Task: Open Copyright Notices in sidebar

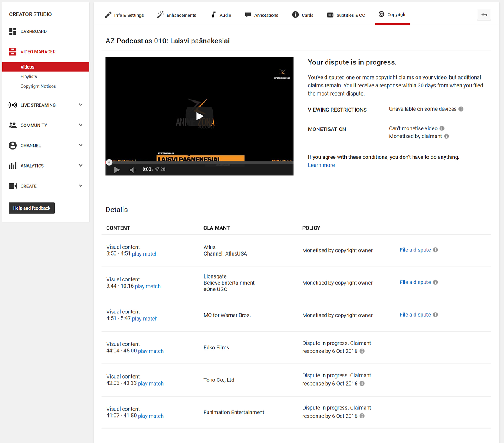Action: pyautogui.click(x=38, y=87)
